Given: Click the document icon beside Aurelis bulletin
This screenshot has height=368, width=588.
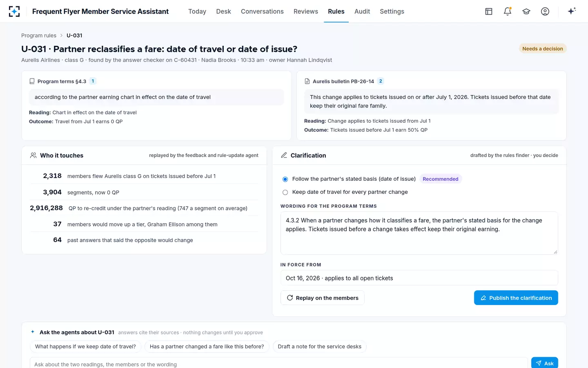Looking at the screenshot, I should click(307, 81).
